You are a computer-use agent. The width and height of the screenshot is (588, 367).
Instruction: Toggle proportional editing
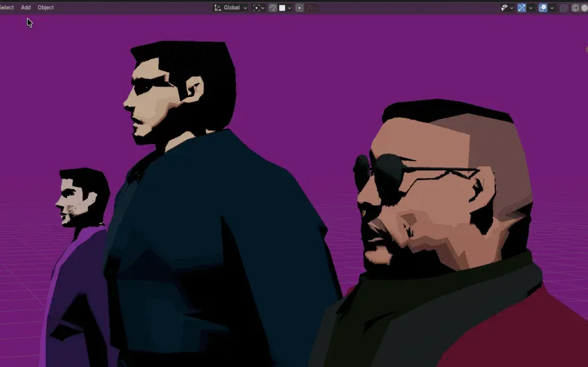(x=300, y=8)
